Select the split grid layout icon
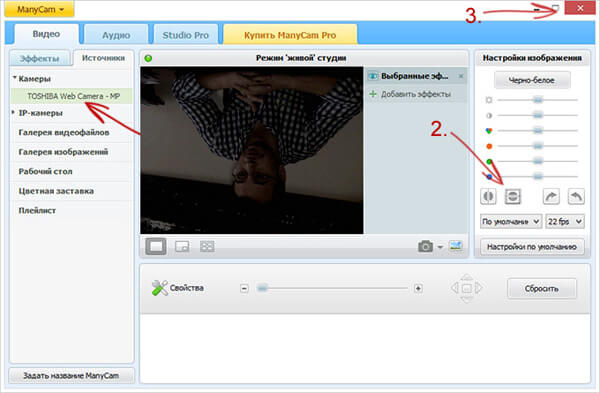 (x=207, y=246)
